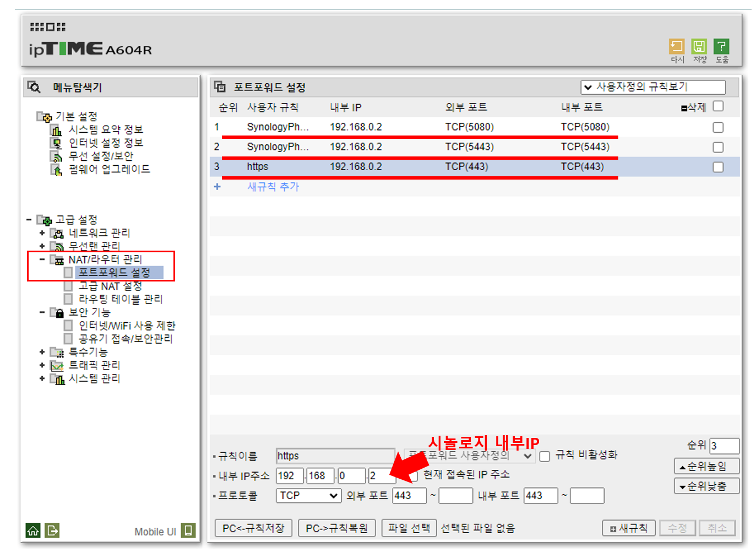Enable the 규칙 비활성화 checkbox
The image size is (756, 558).
coord(545,456)
